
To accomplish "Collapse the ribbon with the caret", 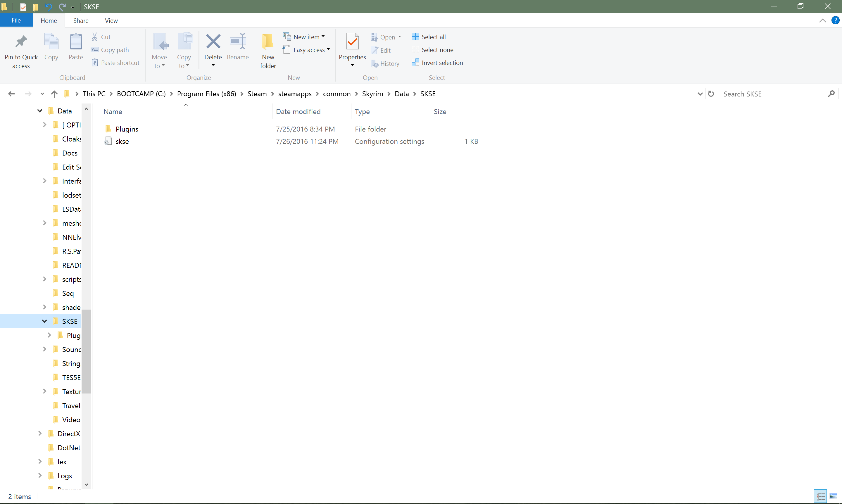I will click(x=822, y=20).
